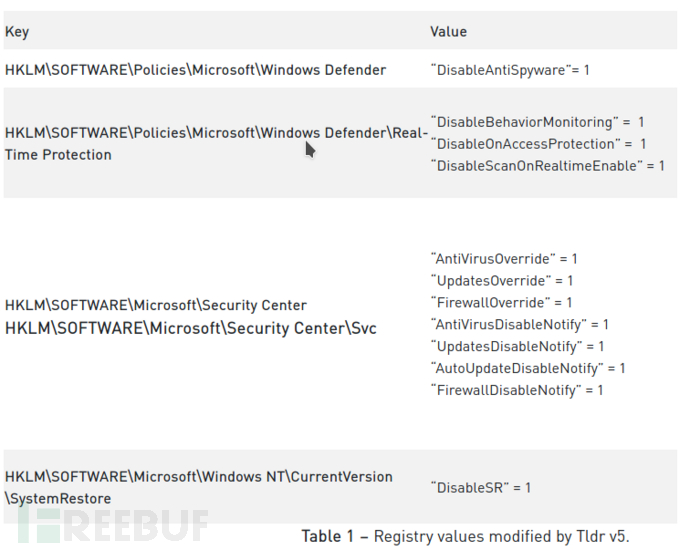Click the FirewallOverride value
The width and height of the screenshot is (690, 550).
[x=501, y=303]
